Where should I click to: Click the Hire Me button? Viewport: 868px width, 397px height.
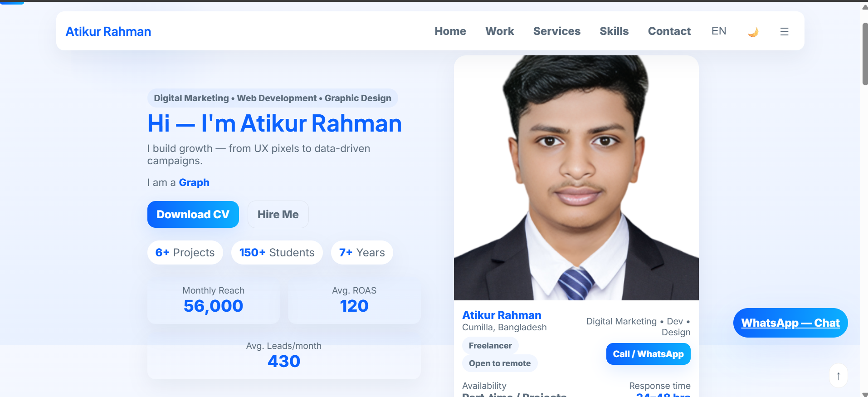278,214
